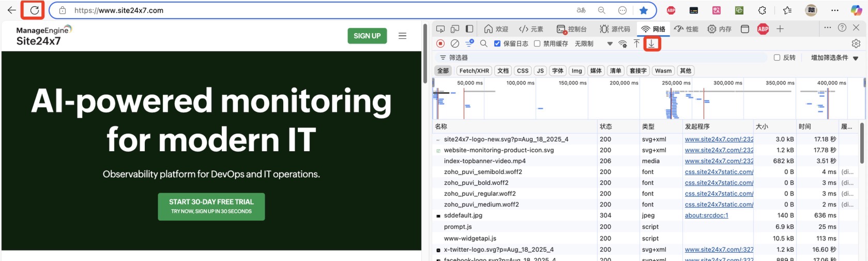Screen dimensions: 868x261
Task: Import HAR file with up-arrow icon
Action: 636,44
